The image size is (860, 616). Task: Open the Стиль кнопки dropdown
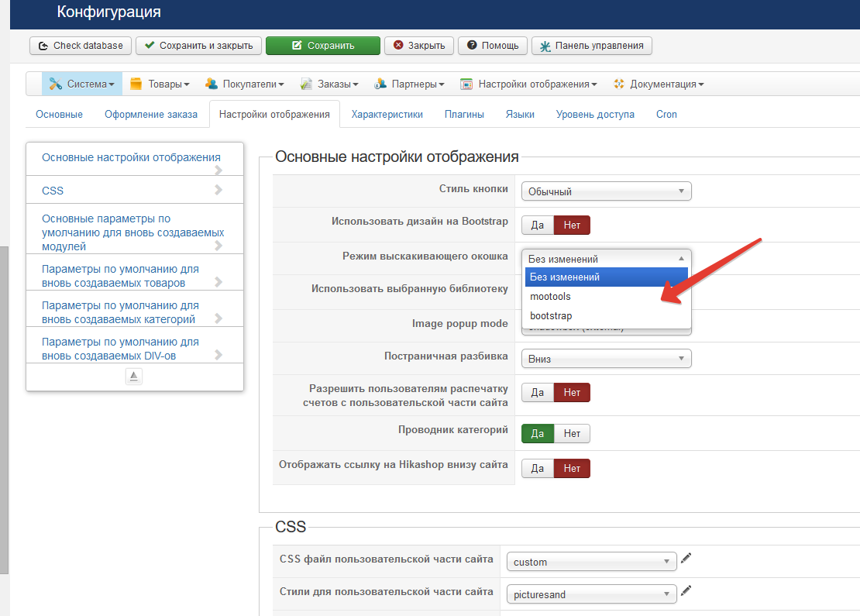(x=606, y=191)
